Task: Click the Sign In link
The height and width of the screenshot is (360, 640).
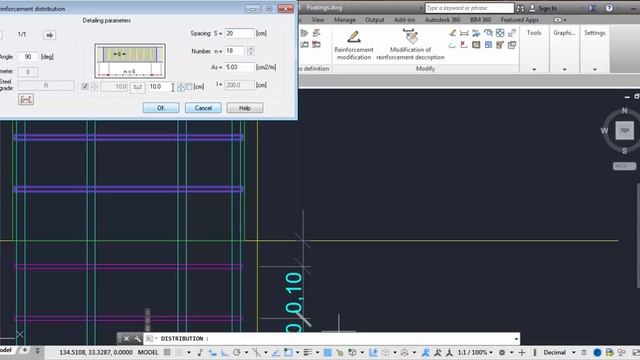Action: click(x=547, y=8)
